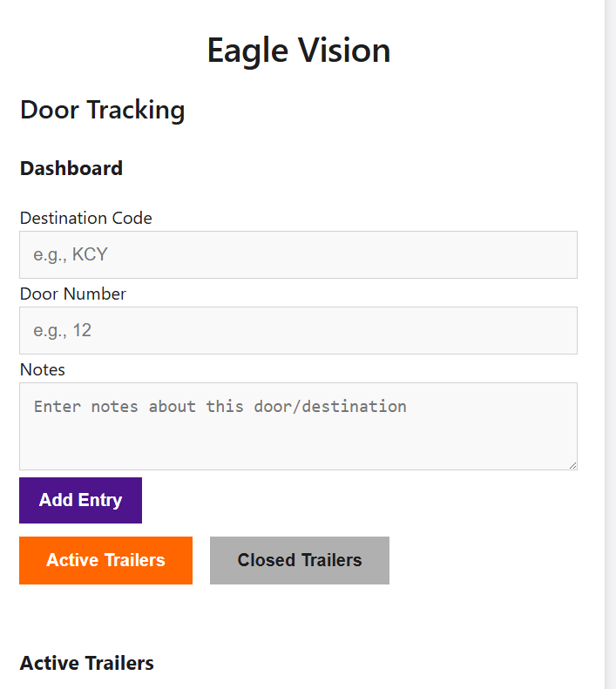The image size is (616, 689).
Task: Select the Door Tracking heading
Action: (x=103, y=110)
